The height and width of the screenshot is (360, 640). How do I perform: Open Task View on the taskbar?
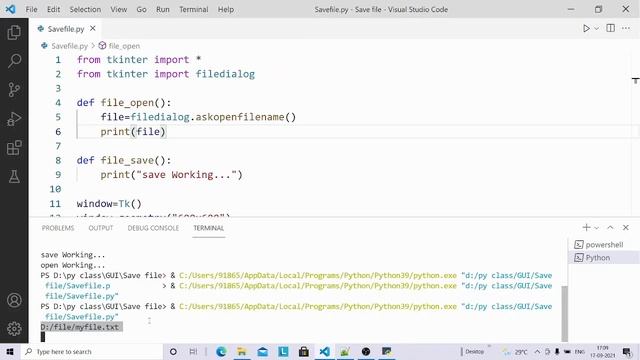point(193,351)
